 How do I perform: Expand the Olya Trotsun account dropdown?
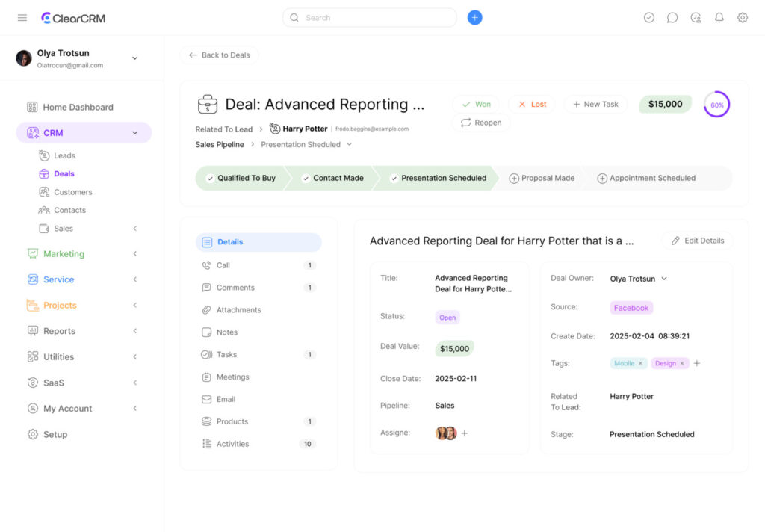(x=135, y=58)
